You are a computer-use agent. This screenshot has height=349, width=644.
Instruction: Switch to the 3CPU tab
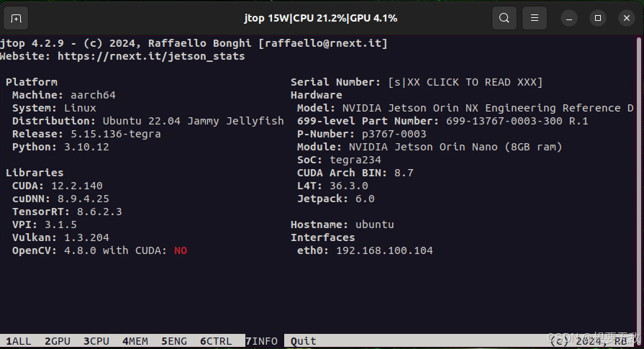[x=96, y=341]
